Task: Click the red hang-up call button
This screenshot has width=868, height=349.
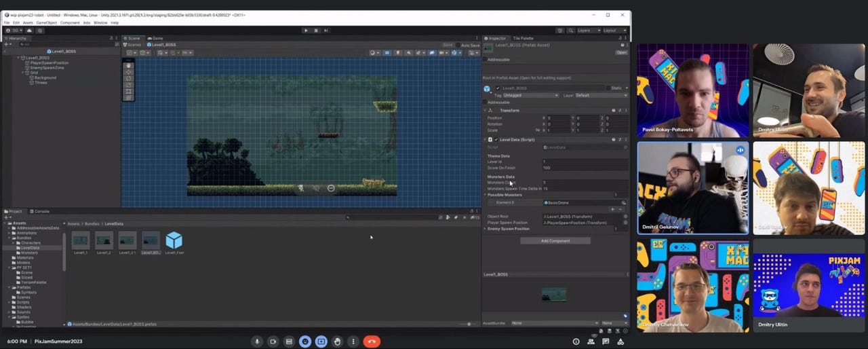Action: point(371,342)
